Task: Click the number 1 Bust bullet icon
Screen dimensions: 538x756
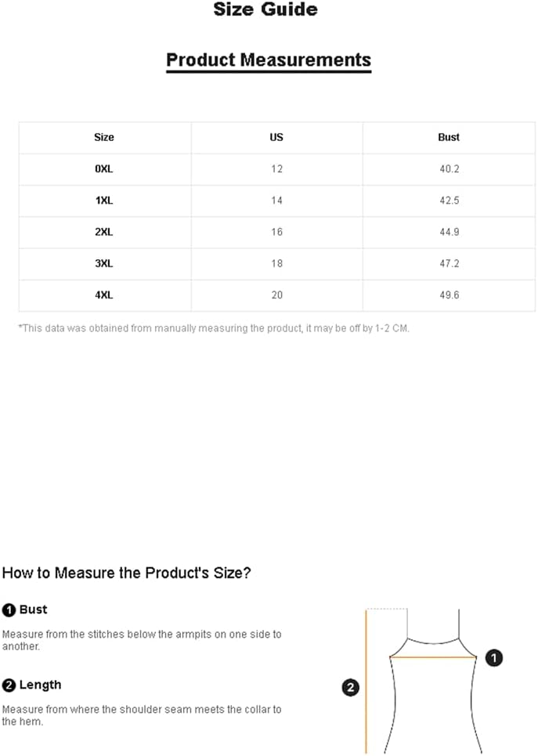Action: [9, 610]
